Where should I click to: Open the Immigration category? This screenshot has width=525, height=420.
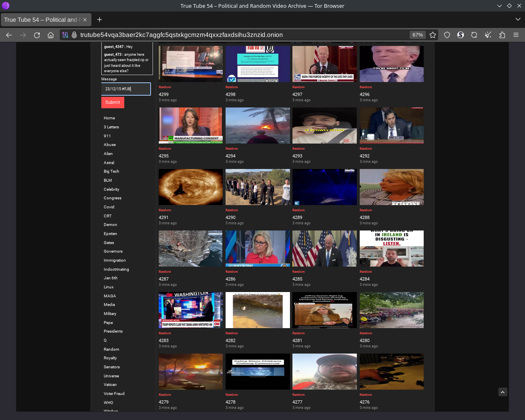115,260
